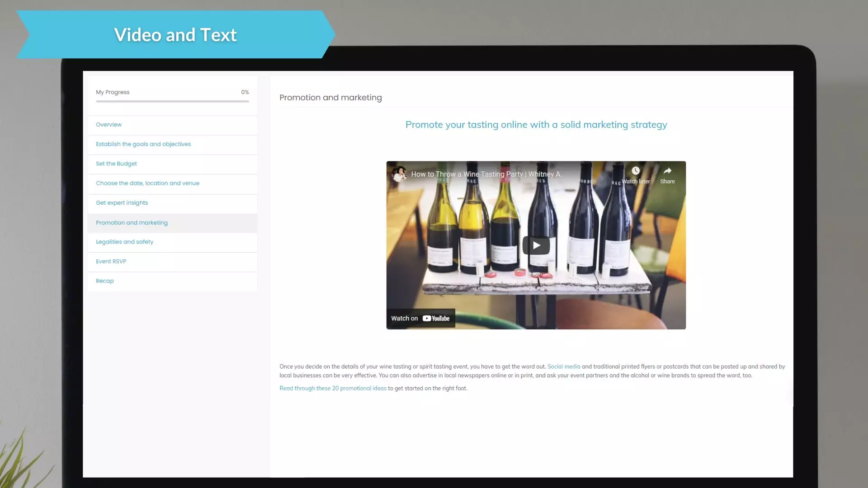Click the Promote your tasting online headline
The height and width of the screenshot is (488, 868).
coord(536,125)
